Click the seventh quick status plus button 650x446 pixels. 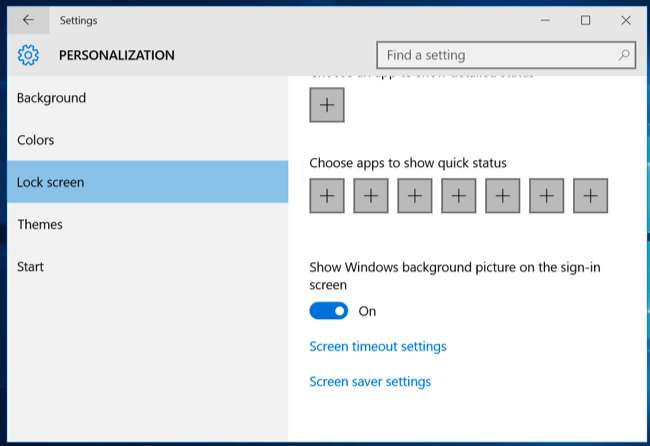pyautogui.click(x=591, y=196)
